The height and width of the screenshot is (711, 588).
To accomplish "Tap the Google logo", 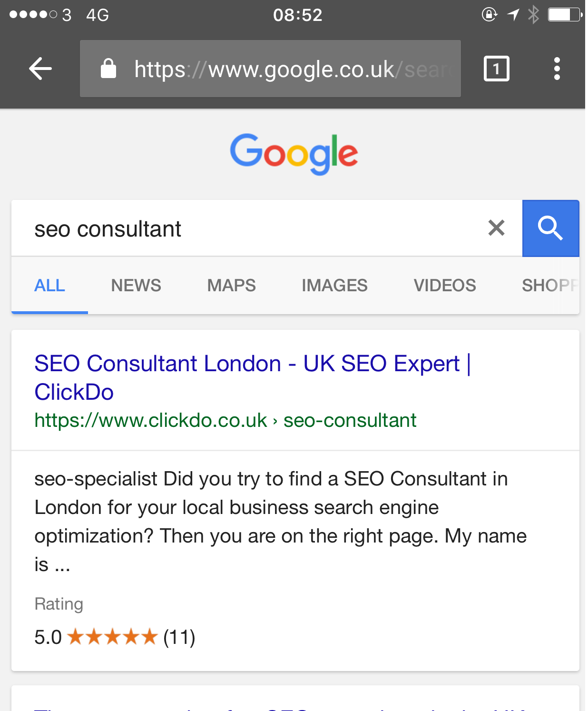I will coord(294,153).
